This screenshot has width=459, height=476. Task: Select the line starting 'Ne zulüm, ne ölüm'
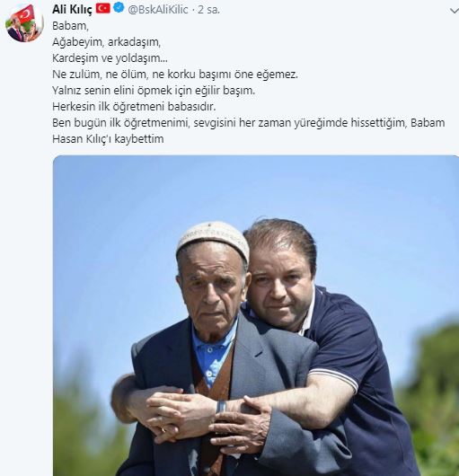pyautogui.click(x=175, y=75)
